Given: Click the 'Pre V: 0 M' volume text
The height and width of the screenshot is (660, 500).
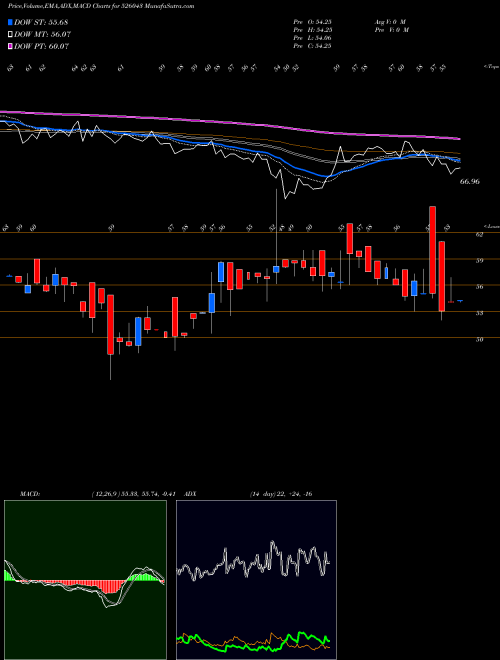Looking at the screenshot, I should pos(391,30).
